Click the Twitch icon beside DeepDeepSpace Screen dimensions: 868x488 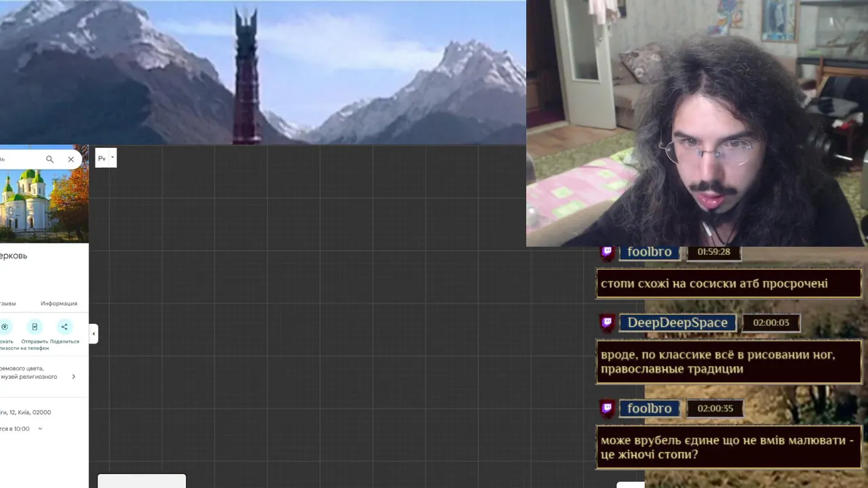pyautogui.click(x=608, y=323)
